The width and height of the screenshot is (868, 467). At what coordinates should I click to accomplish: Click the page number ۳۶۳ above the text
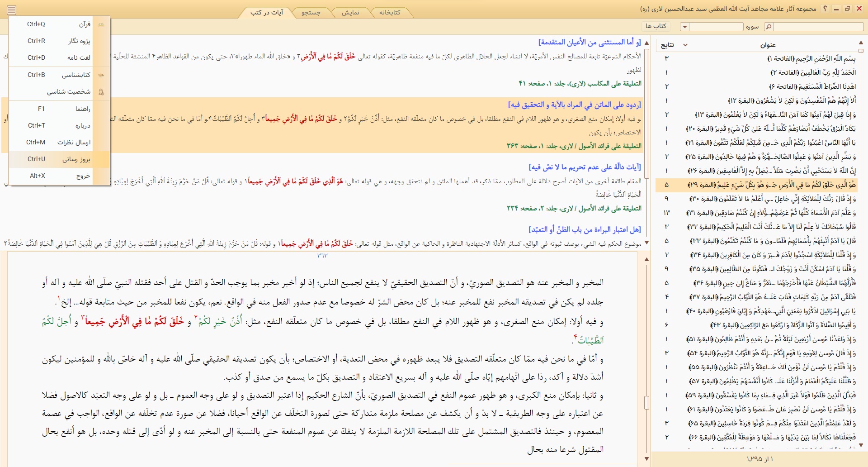click(x=322, y=256)
